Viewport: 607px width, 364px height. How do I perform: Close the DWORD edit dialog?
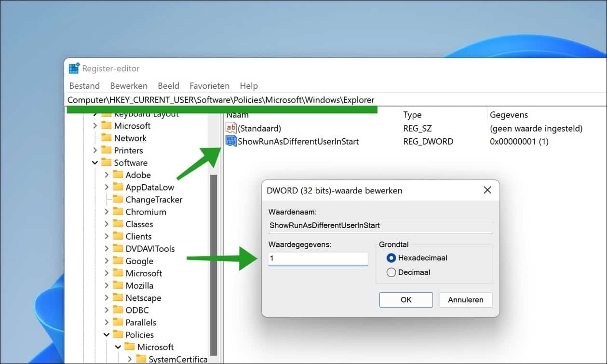point(487,190)
